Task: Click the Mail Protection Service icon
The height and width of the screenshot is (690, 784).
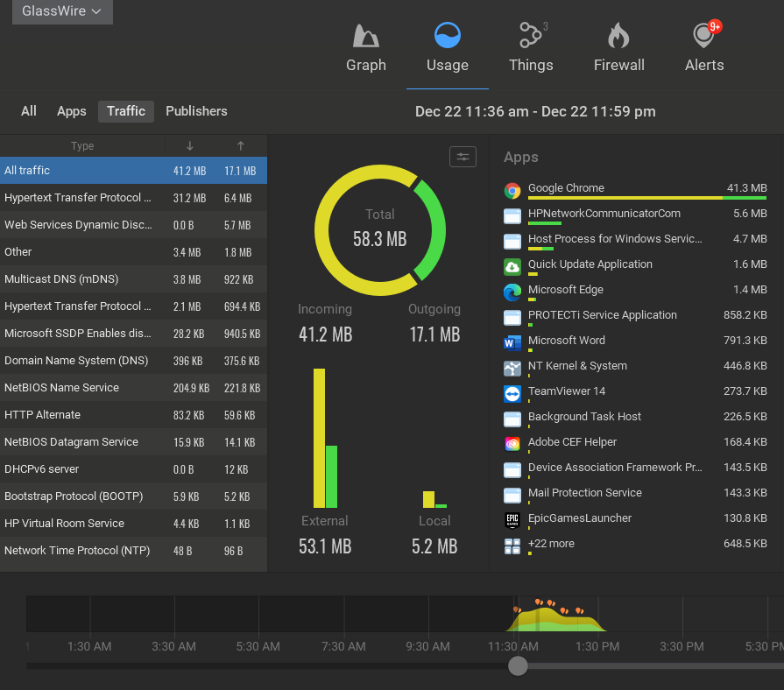Action: (512, 496)
